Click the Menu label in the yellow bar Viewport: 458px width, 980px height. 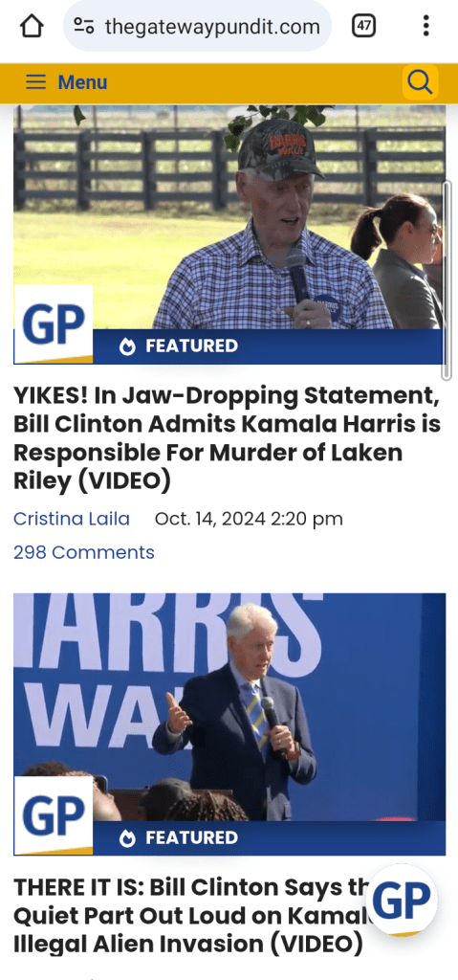[x=82, y=82]
